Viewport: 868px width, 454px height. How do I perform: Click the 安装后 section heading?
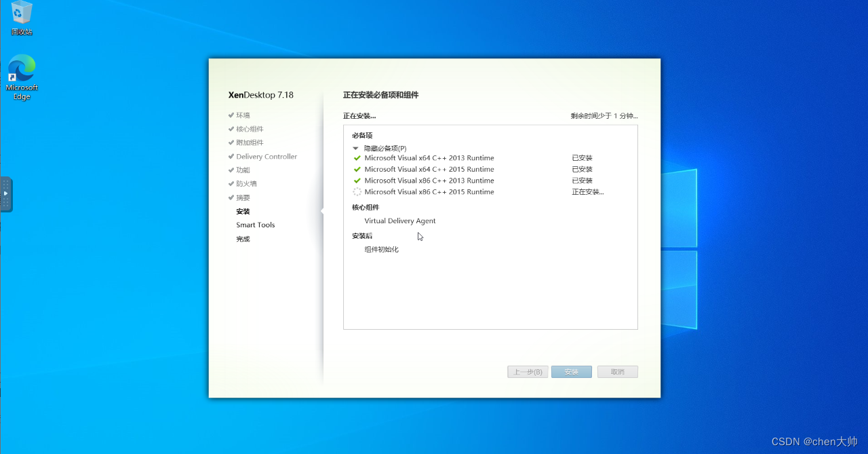[362, 236]
